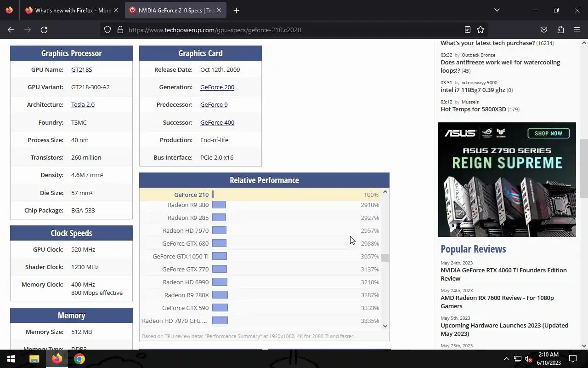
Task: Launch Google Chrome from the taskbar
Action: pos(79,359)
